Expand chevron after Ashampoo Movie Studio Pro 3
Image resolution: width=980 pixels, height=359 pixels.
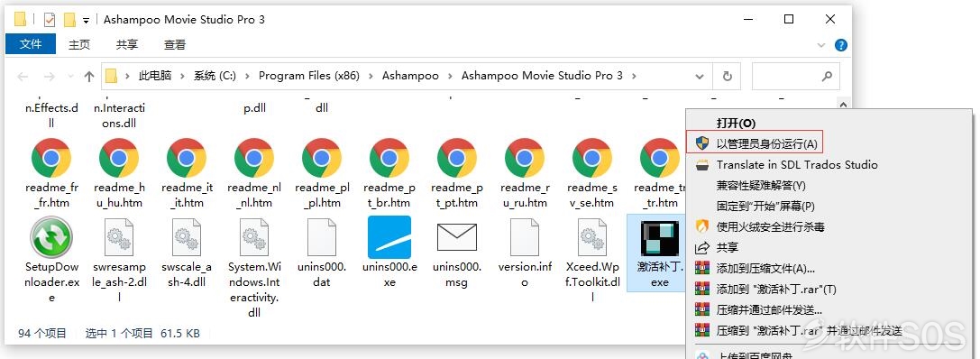(x=635, y=76)
